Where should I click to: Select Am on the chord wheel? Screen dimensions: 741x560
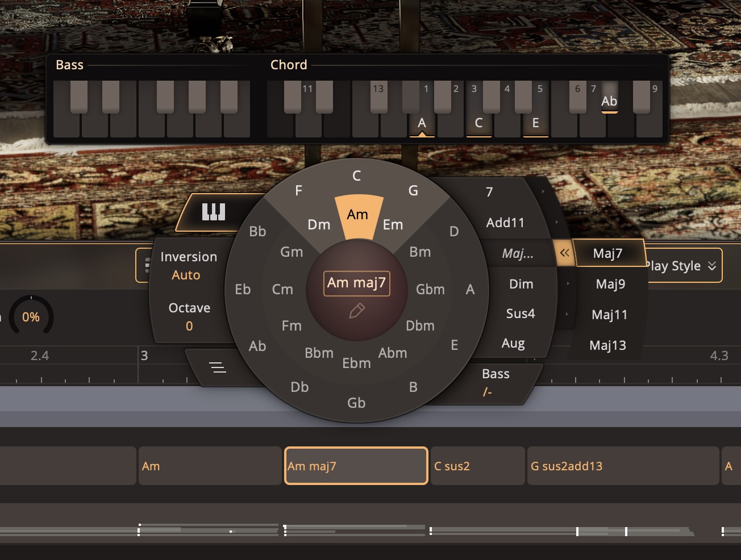357,215
